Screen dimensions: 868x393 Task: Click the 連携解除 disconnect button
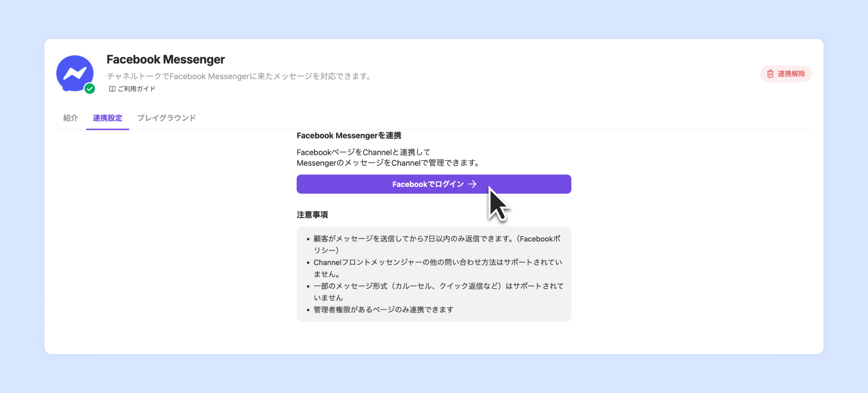coord(786,73)
